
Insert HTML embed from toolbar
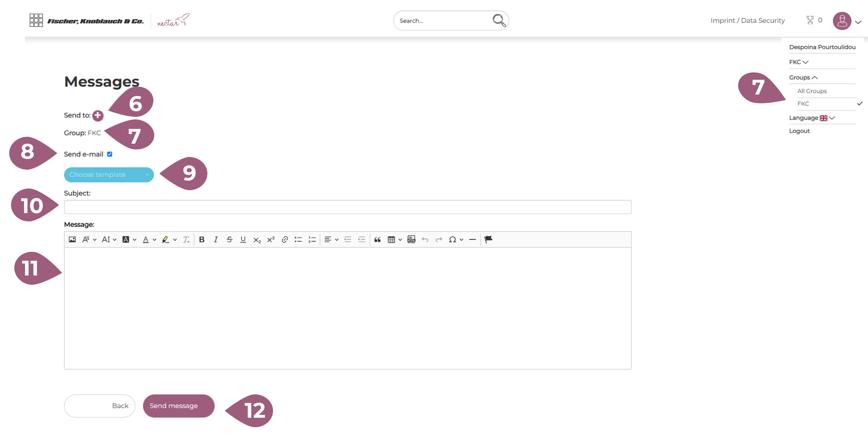click(x=411, y=240)
